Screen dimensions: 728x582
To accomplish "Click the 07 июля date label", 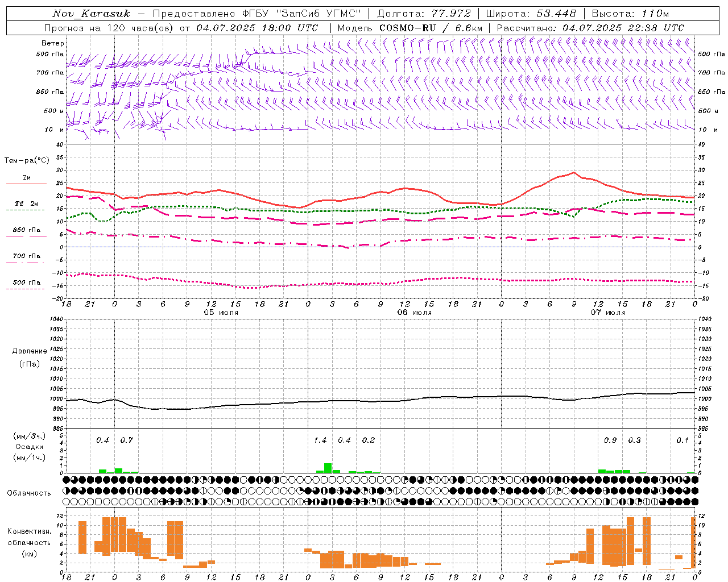I will [x=607, y=313].
